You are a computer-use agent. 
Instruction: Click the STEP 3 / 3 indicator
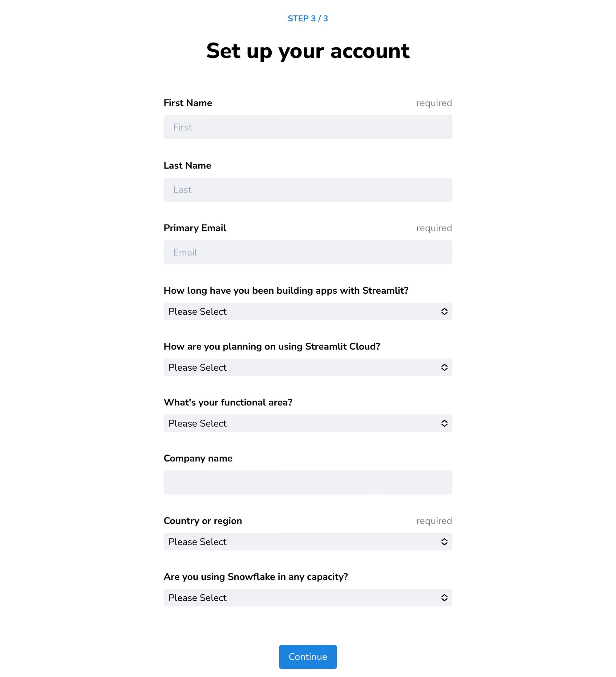tap(308, 18)
